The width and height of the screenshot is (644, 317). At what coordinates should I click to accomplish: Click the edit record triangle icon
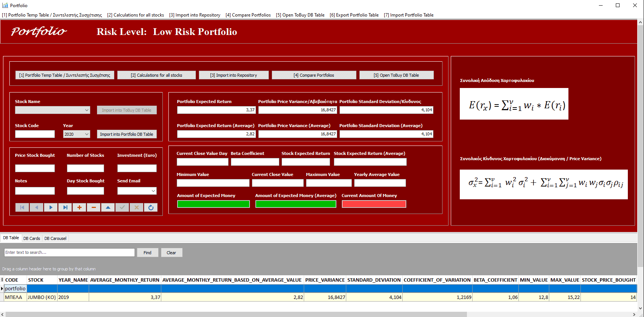(x=108, y=207)
